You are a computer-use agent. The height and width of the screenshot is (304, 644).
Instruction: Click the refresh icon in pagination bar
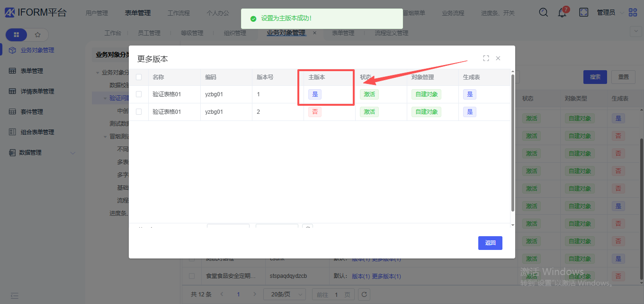pos(364,295)
